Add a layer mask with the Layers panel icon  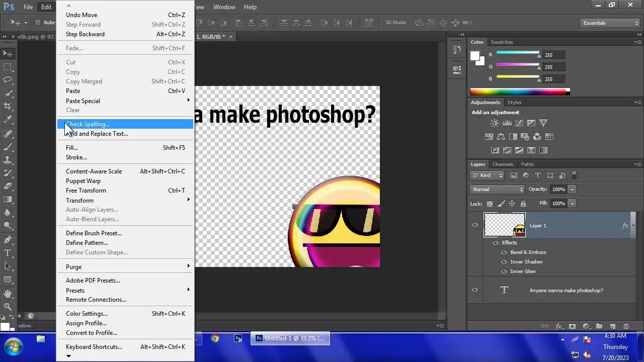[x=572, y=326]
